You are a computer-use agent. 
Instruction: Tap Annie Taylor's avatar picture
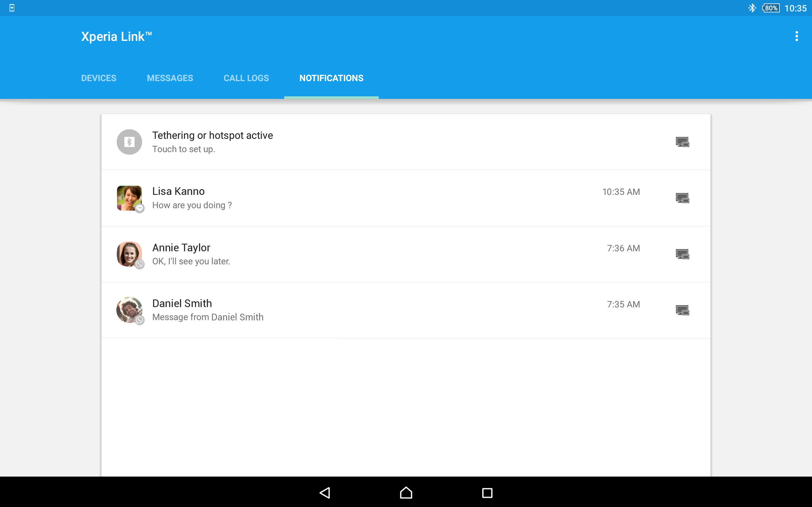pyautogui.click(x=129, y=254)
